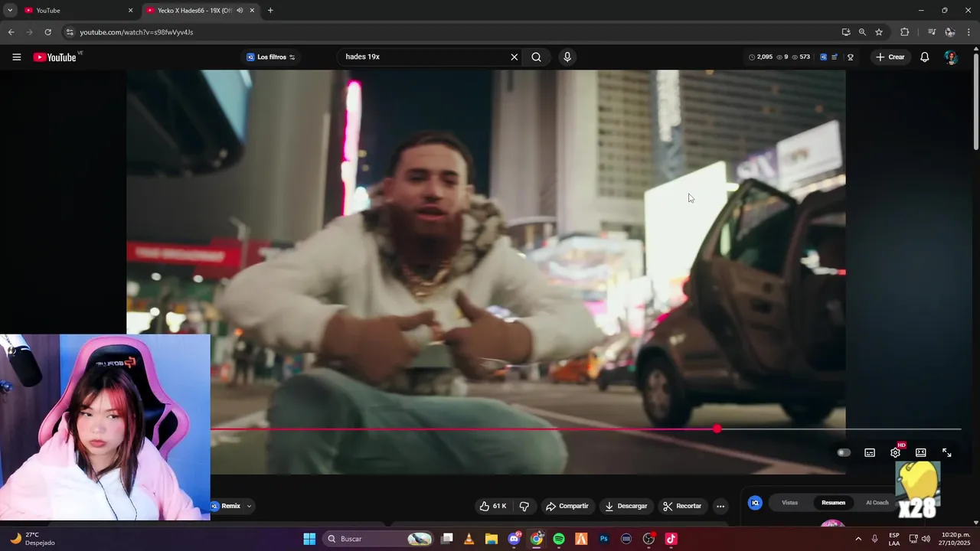Click the Compartir share button
980x551 pixels.
pyautogui.click(x=567, y=506)
